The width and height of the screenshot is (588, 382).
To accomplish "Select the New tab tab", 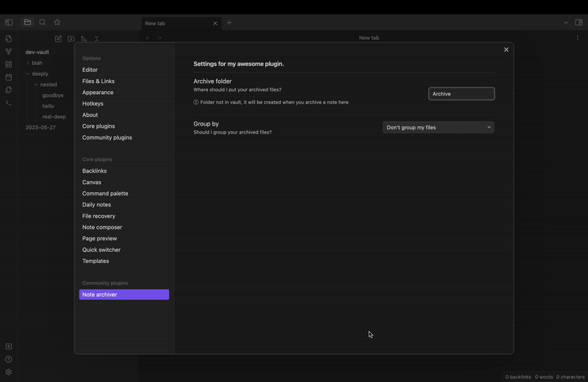I will [182, 24].
